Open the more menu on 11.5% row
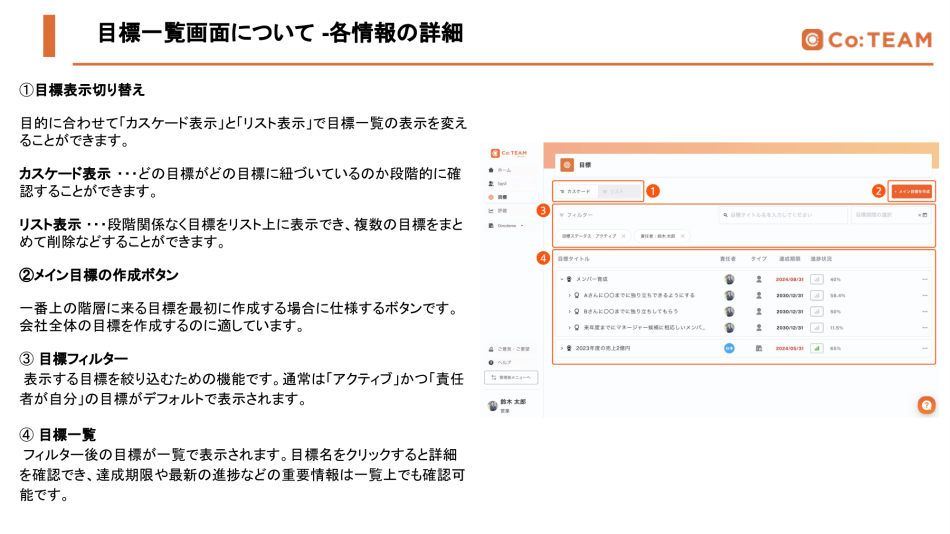The width and height of the screenshot is (950, 534). tap(925, 328)
